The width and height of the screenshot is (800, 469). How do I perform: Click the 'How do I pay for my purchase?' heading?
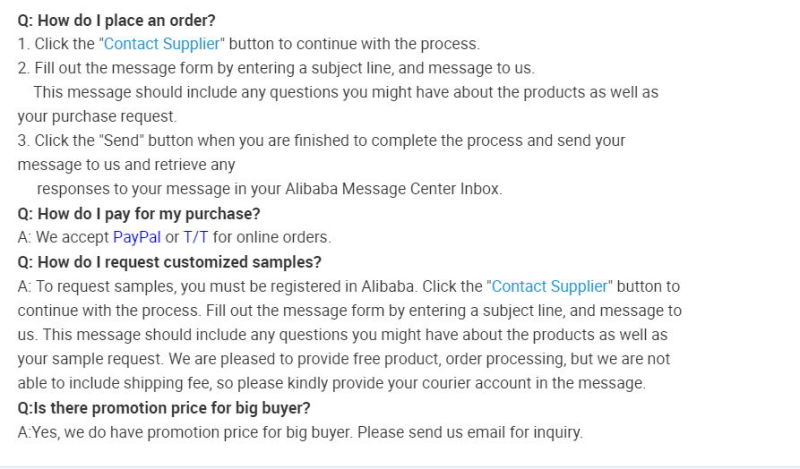[139, 213]
